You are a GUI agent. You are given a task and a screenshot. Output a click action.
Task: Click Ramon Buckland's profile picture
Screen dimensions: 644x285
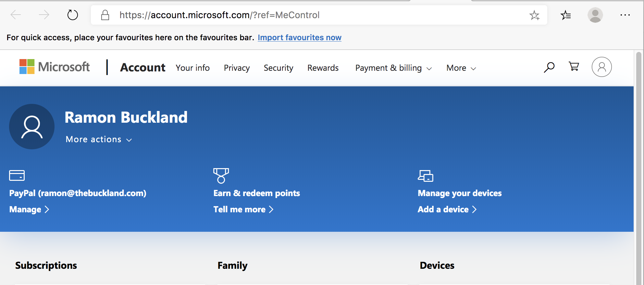[x=32, y=127]
